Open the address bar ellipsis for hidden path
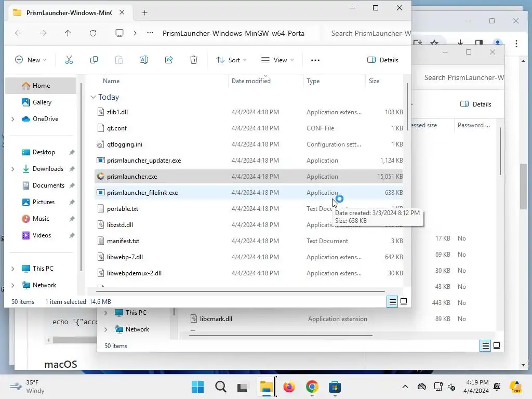The width and height of the screenshot is (532, 399). 150,33
